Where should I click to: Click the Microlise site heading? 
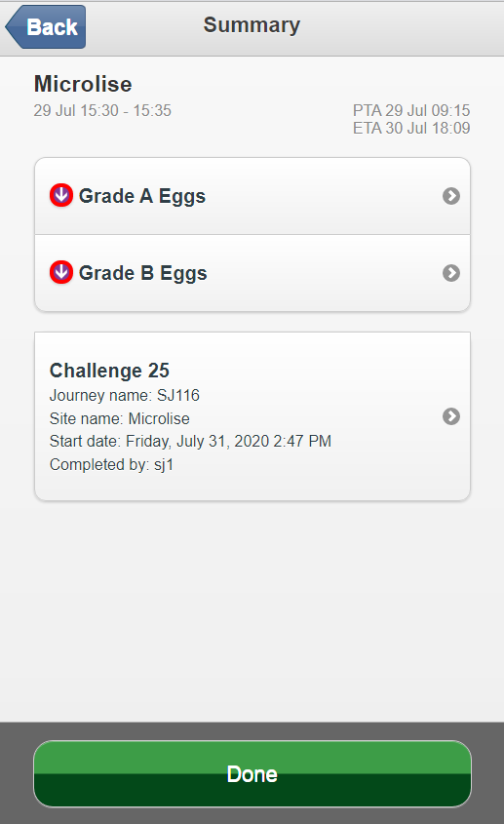(83, 84)
